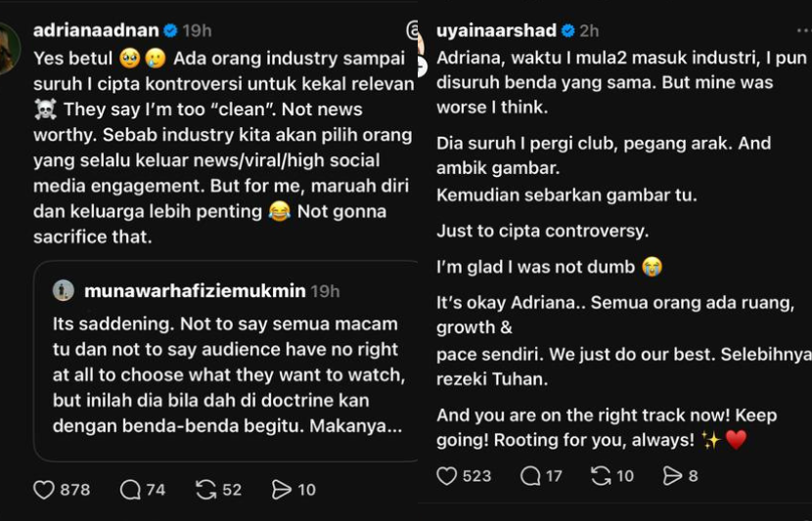Click the 2h timestamp on uyainaarshad's post
812x521 pixels.
click(589, 30)
